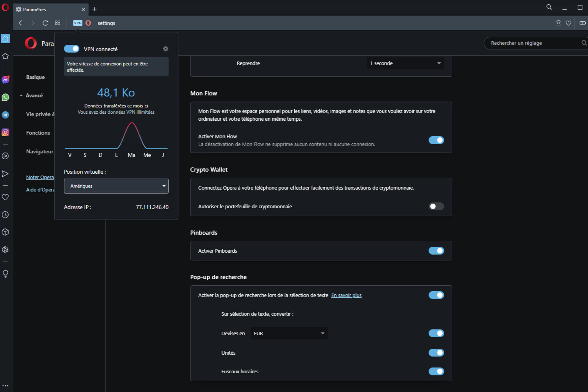Open Home in the sidebar
The width and height of the screenshot is (588, 392).
[x=6, y=39]
